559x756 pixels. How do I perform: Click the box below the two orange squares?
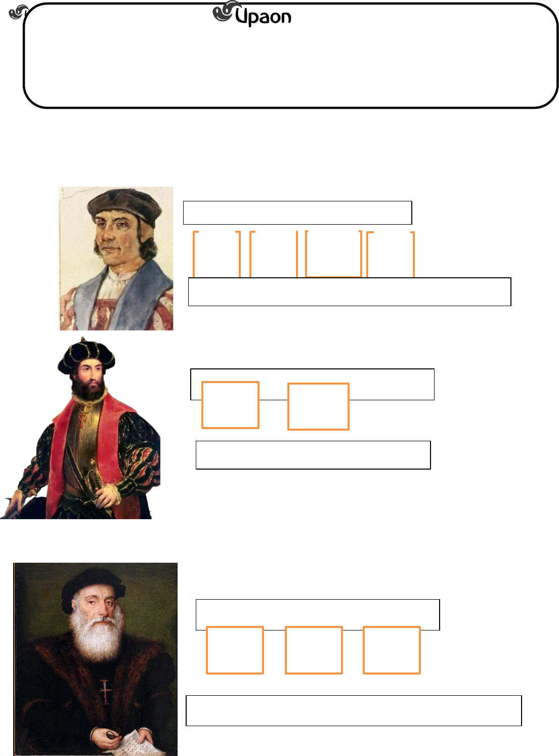[313, 455]
